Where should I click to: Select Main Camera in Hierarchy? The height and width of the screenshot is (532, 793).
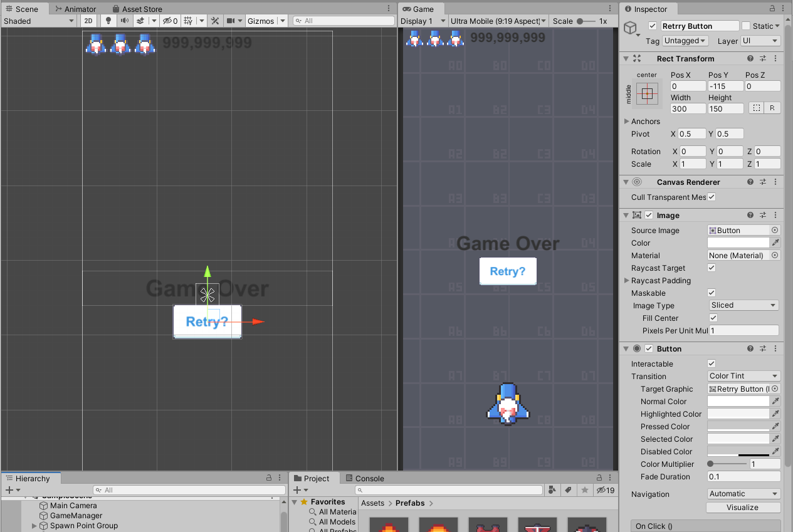click(73, 506)
